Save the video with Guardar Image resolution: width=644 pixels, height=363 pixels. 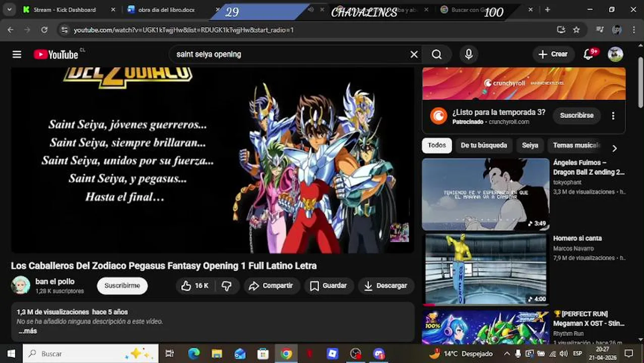click(329, 286)
